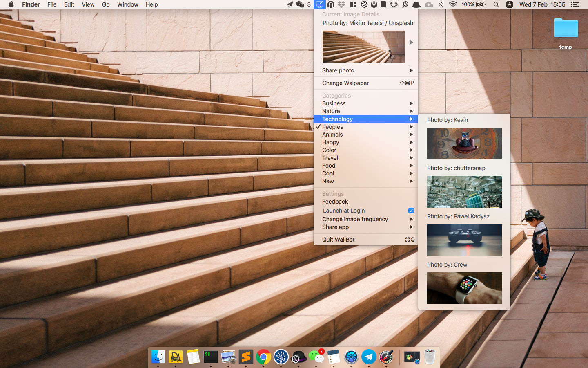Open the Finder View menu

[88, 4]
